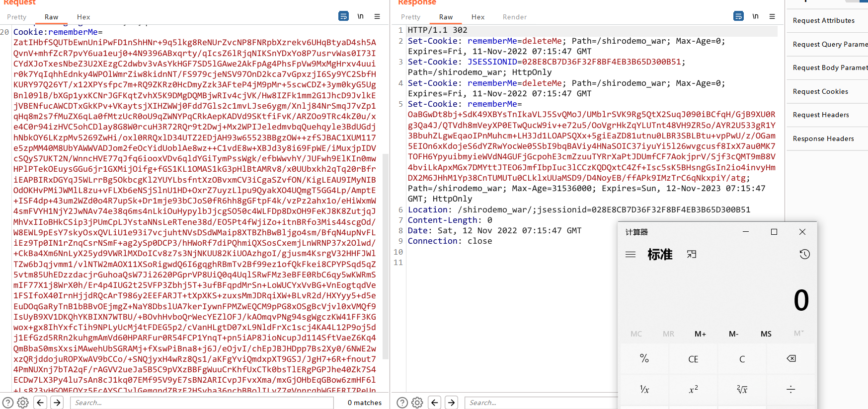Open the Response panel options menu
The image size is (868, 409).
[772, 16]
